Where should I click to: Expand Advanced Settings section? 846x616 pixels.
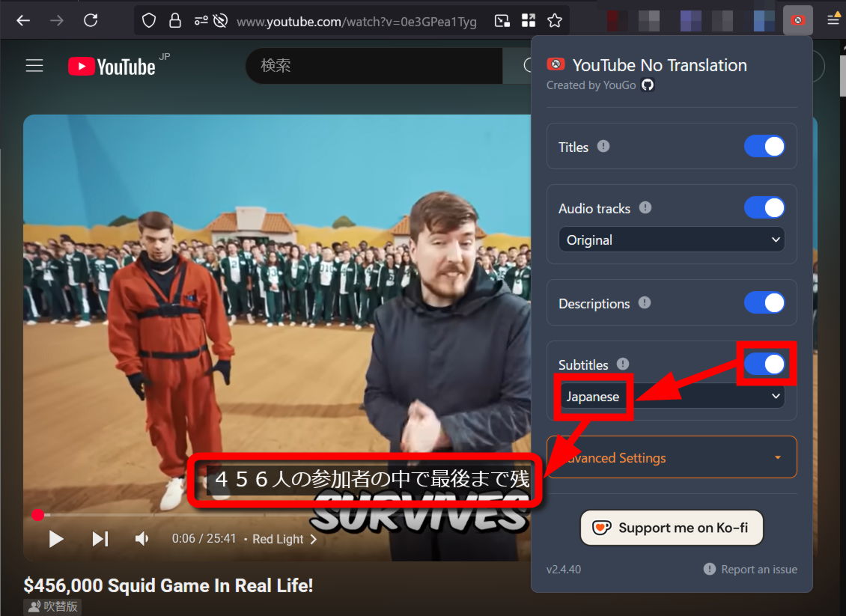point(672,457)
